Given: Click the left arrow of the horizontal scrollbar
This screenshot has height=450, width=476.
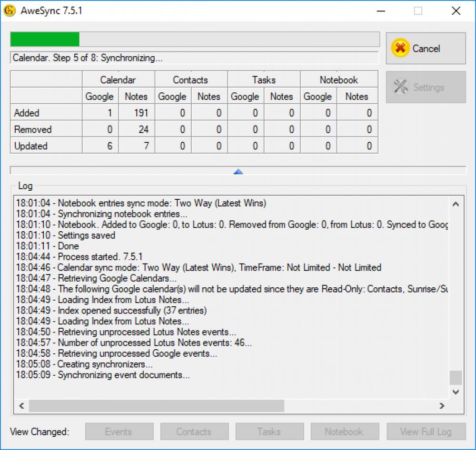Looking at the screenshot, I should [21, 406].
